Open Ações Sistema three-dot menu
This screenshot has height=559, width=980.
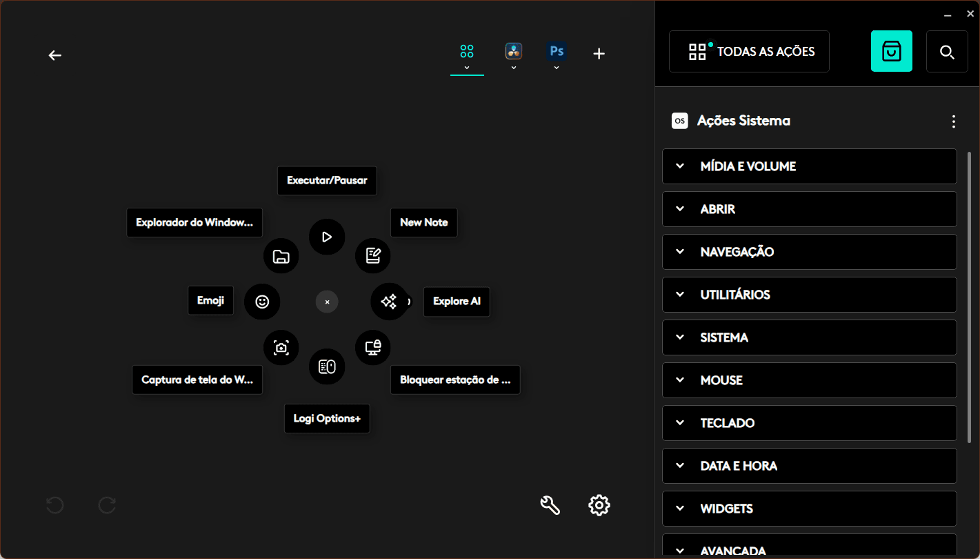click(x=953, y=121)
